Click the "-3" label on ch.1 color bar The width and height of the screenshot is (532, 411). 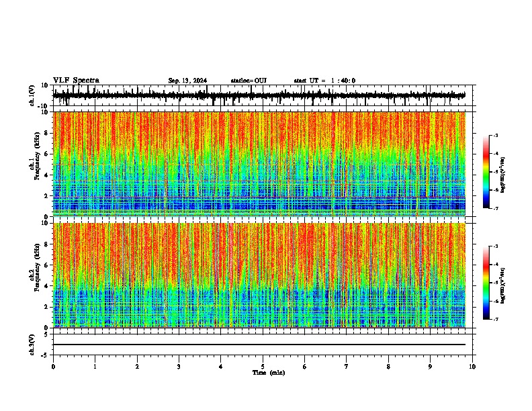(496, 135)
